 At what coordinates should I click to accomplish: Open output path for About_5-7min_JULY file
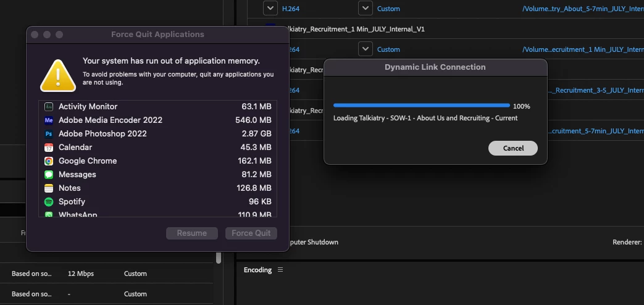coord(583,9)
